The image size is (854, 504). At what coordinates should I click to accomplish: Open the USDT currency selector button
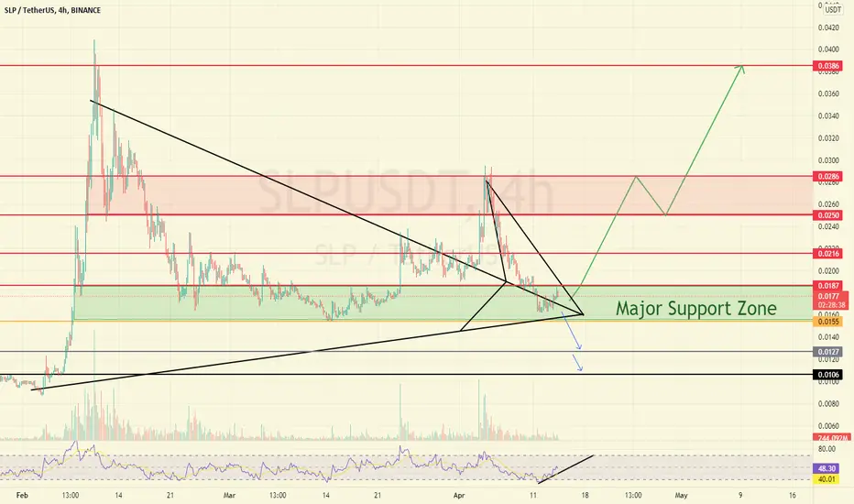click(832, 9)
